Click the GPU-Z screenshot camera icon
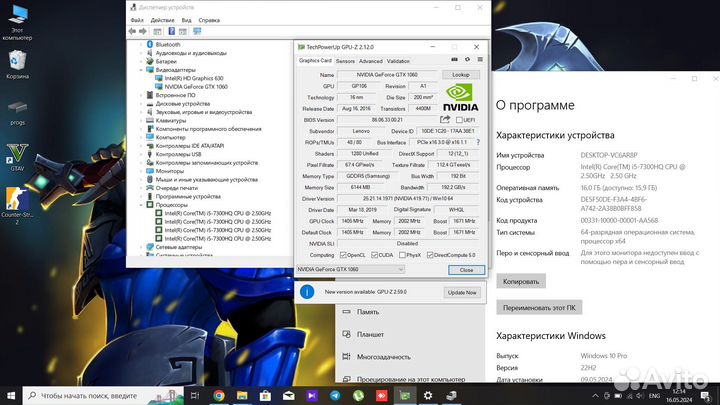720x405 pixels. [x=455, y=60]
